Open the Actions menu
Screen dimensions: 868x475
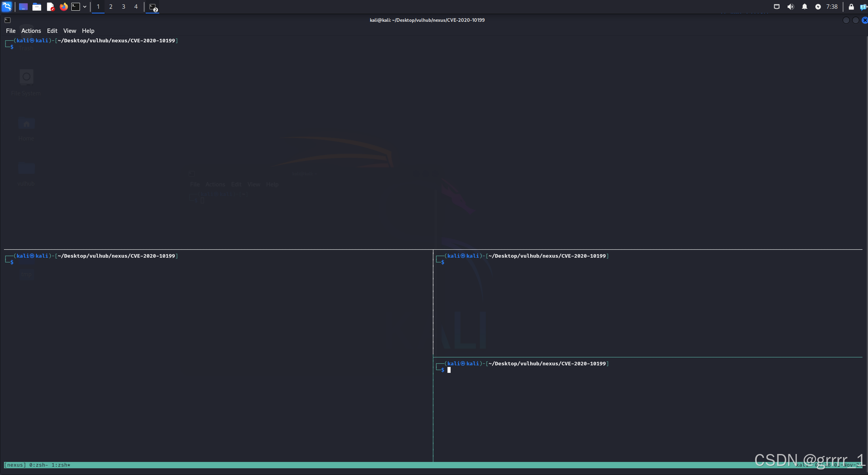pyautogui.click(x=31, y=31)
